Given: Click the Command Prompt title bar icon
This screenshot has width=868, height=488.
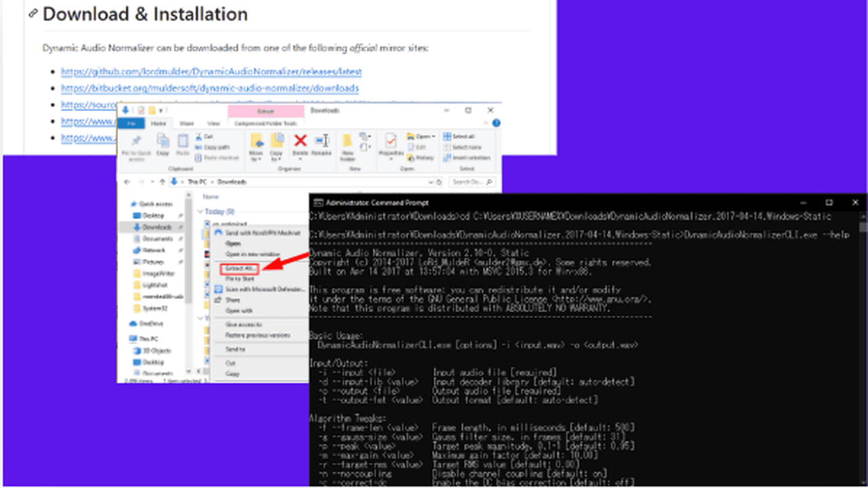Looking at the screenshot, I should [317, 202].
